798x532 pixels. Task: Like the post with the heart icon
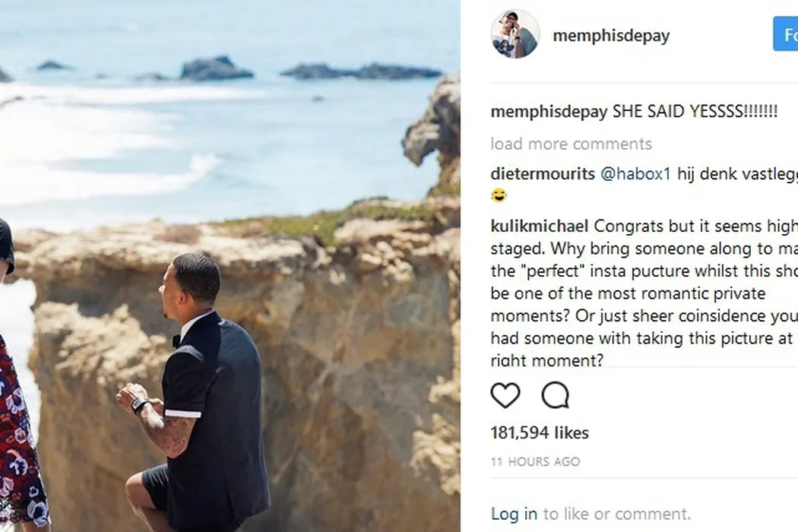pos(505,396)
